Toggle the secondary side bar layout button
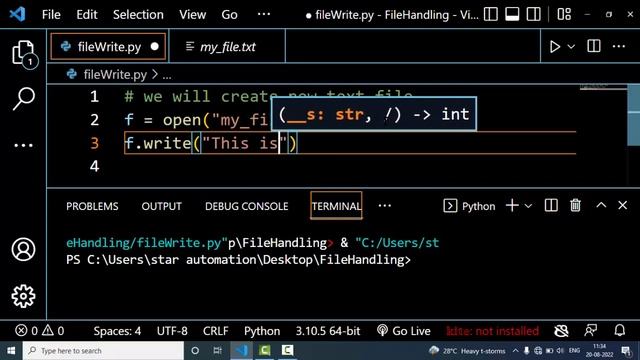The height and width of the screenshot is (360, 640). point(533,14)
